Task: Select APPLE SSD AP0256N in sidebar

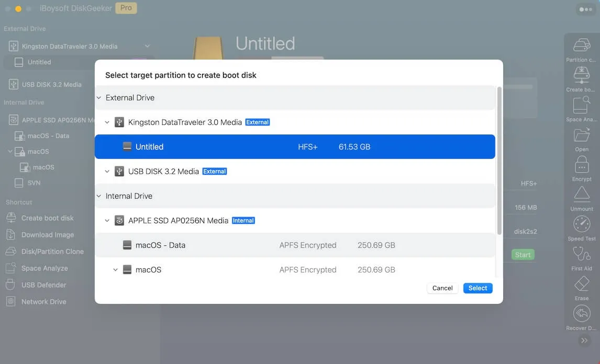Action: (x=58, y=120)
